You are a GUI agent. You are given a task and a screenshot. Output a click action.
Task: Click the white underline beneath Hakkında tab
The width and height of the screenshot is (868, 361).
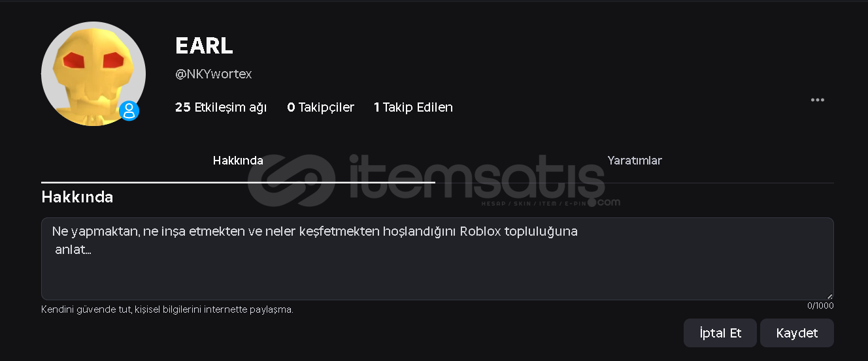point(238,182)
